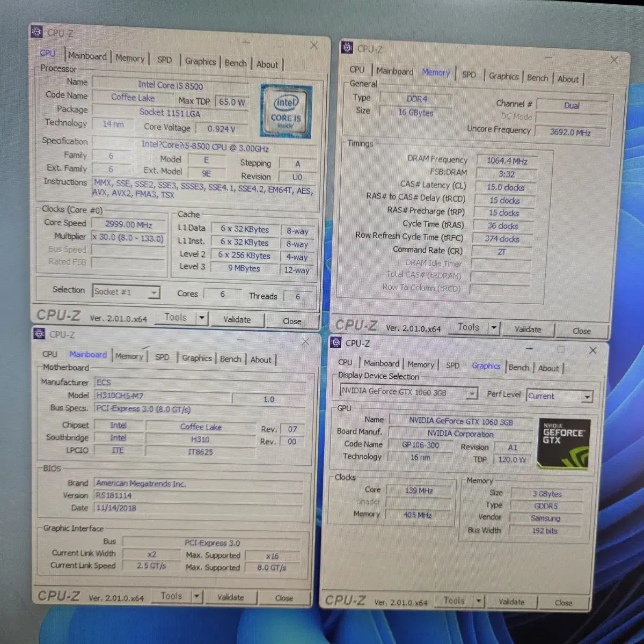
Task: Click the CPU-Z icon in the Memory window titlebar
Action: pos(346,48)
